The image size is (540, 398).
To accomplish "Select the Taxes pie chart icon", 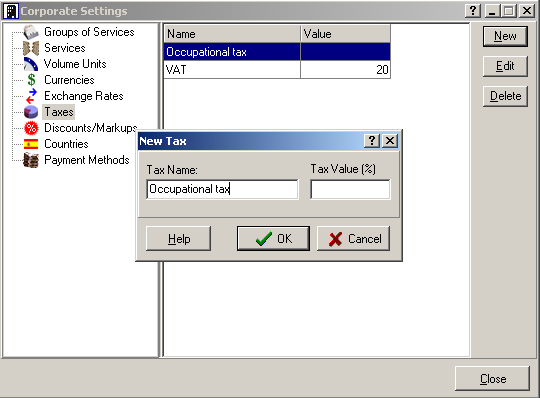I will (x=31, y=112).
